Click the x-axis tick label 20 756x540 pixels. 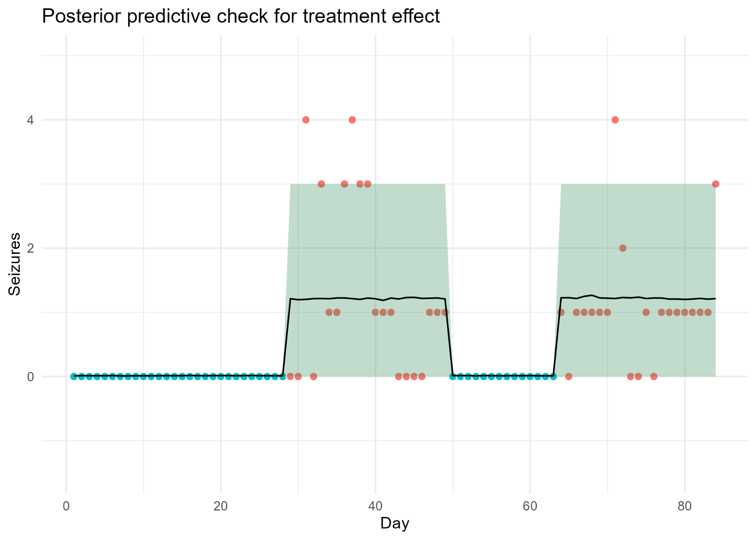coord(220,507)
